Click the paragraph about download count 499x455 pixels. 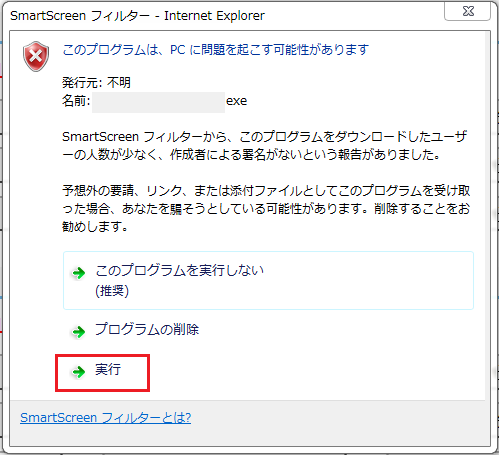click(x=265, y=146)
